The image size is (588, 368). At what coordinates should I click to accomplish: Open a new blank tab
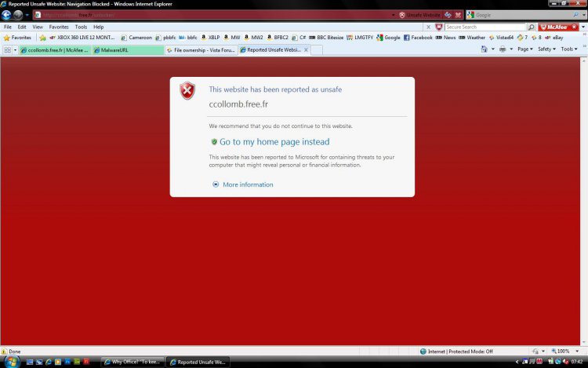[317, 50]
